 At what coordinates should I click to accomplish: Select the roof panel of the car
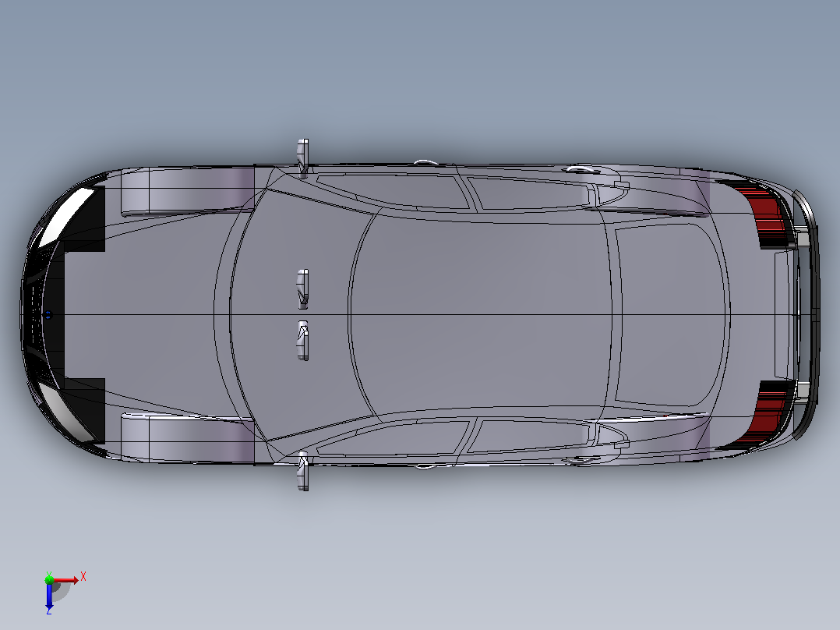tap(482, 313)
